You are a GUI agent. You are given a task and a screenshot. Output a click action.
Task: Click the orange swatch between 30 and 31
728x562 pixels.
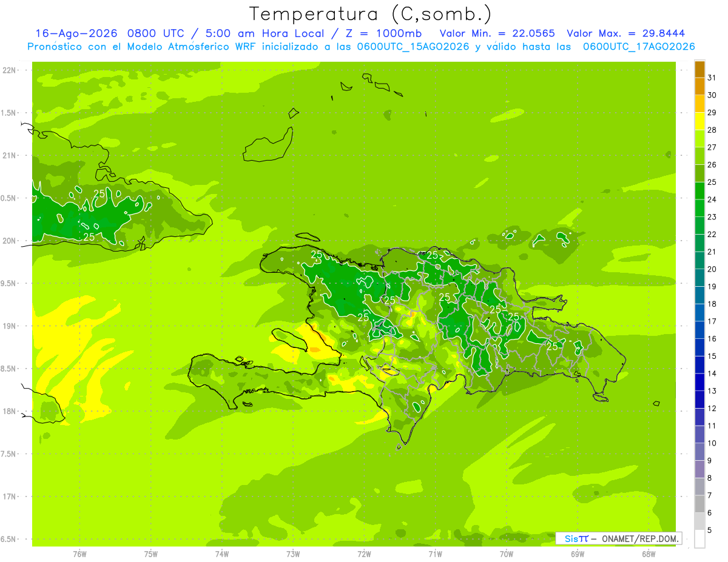(699, 87)
